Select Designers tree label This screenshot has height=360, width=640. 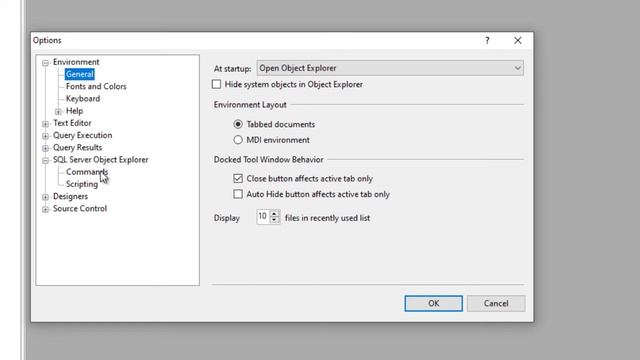click(70, 196)
